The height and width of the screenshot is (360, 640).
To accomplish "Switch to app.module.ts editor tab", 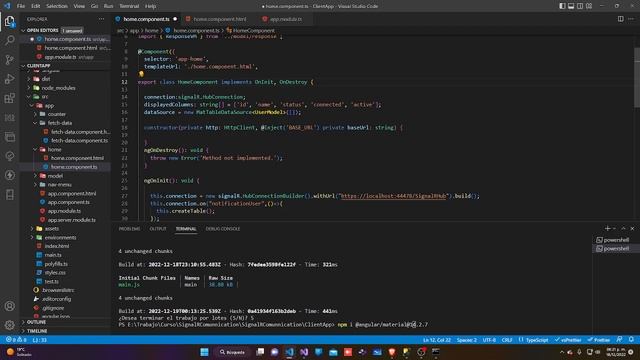I will [x=286, y=19].
